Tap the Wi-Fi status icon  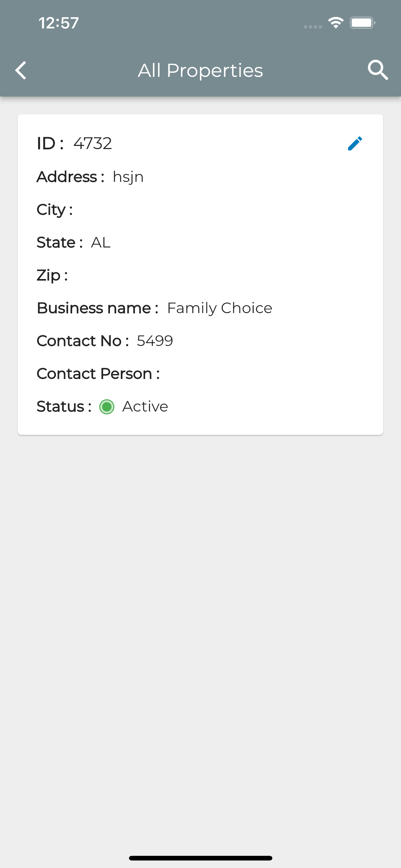coord(336,23)
